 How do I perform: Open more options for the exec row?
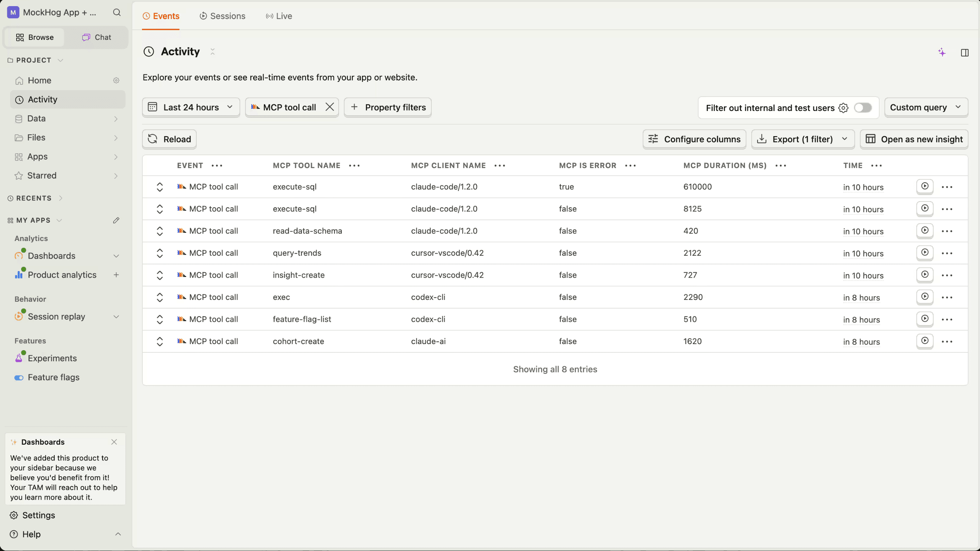(x=947, y=297)
